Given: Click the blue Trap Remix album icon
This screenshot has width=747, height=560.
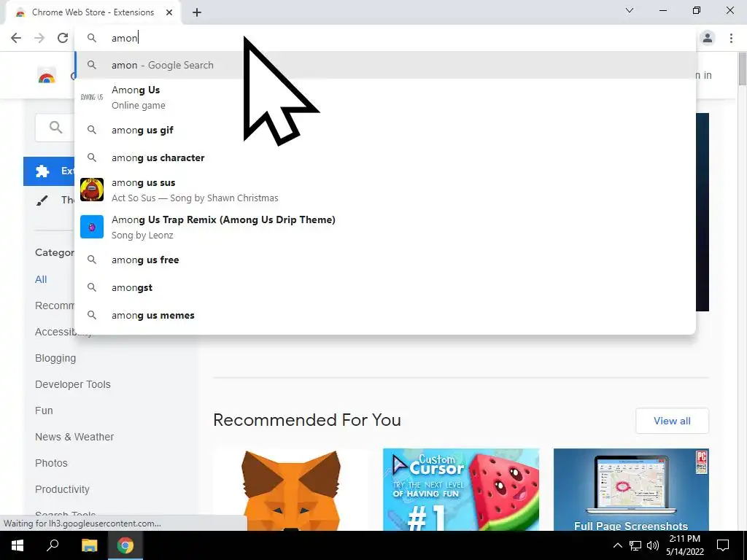Looking at the screenshot, I should 92,226.
